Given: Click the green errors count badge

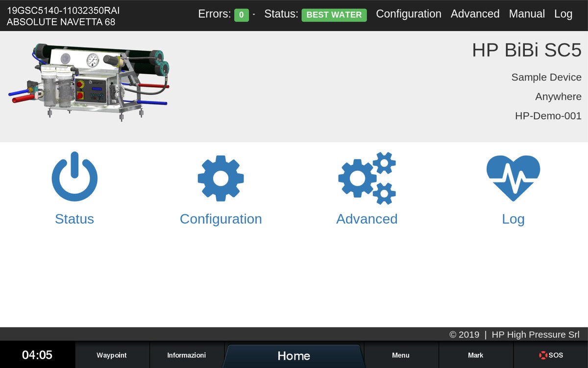Looking at the screenshot, I should tap(241, 15).
